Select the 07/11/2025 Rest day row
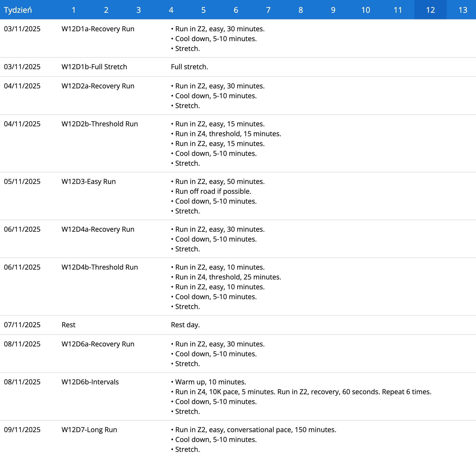 68,325
